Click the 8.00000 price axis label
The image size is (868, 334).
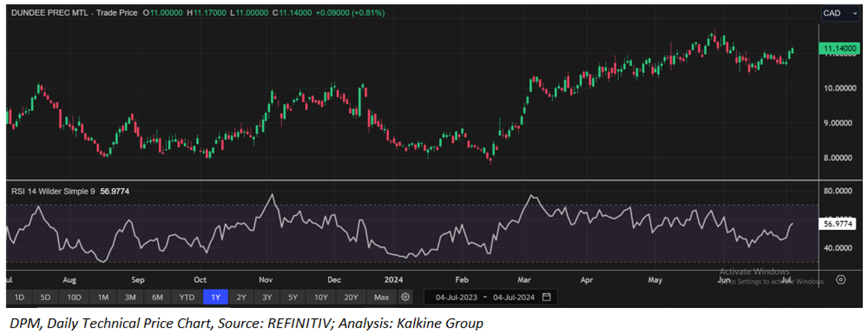[839, 158]
